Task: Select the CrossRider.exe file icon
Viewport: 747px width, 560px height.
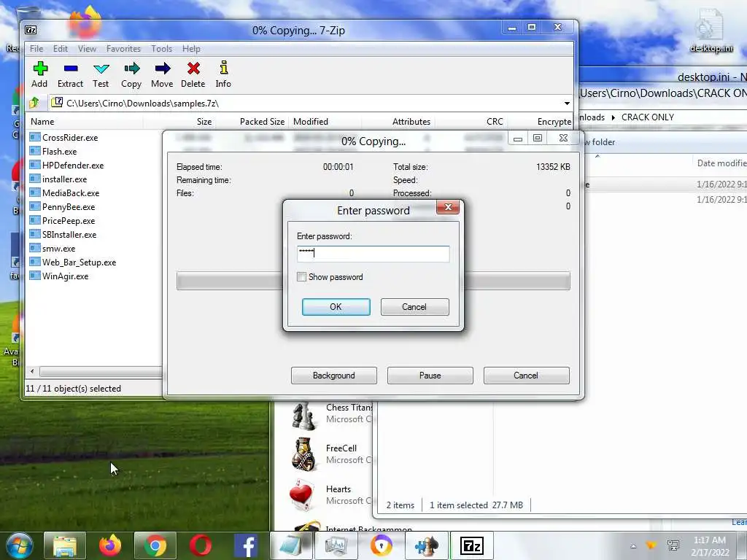Action: 35,137
